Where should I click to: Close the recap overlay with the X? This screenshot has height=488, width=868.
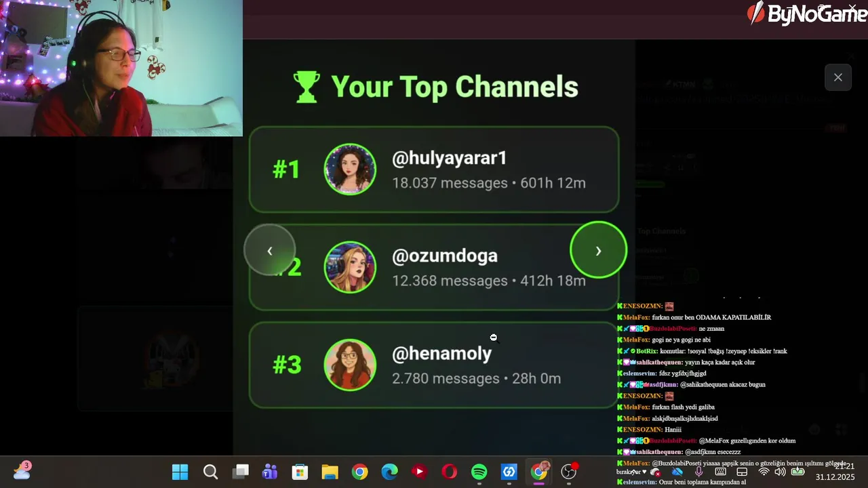click(838, 77)
